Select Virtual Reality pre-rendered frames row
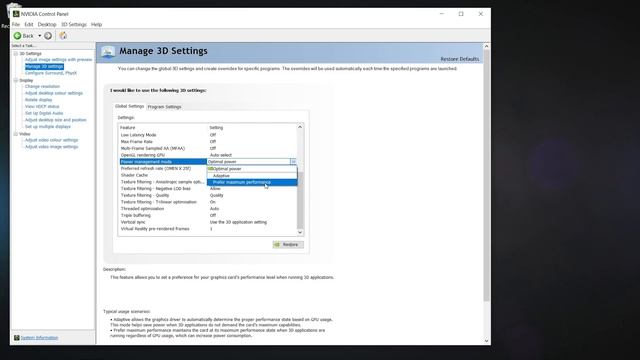The width and height of the screenshot is (640, 360). click(208, 229)
